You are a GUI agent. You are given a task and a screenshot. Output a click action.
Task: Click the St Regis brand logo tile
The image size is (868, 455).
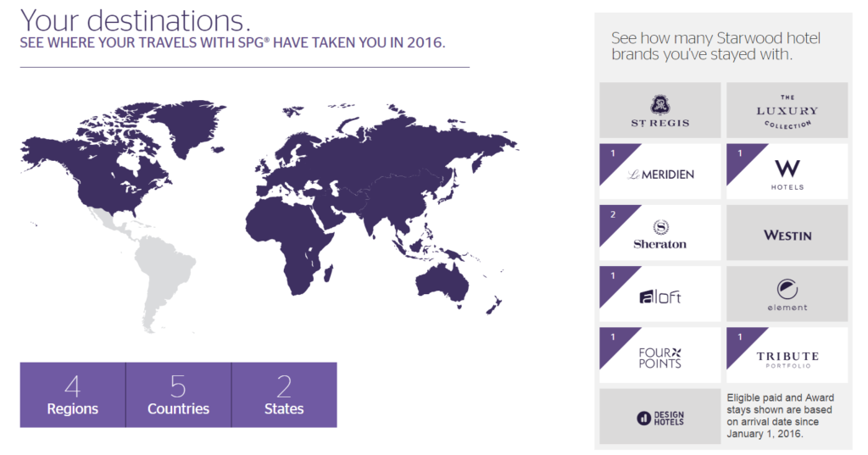[659, 110]
